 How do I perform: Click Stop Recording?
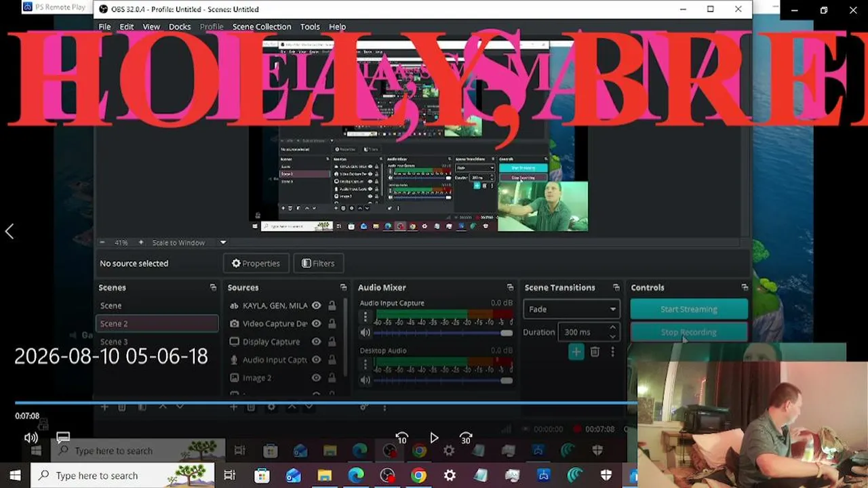(689, 332)
